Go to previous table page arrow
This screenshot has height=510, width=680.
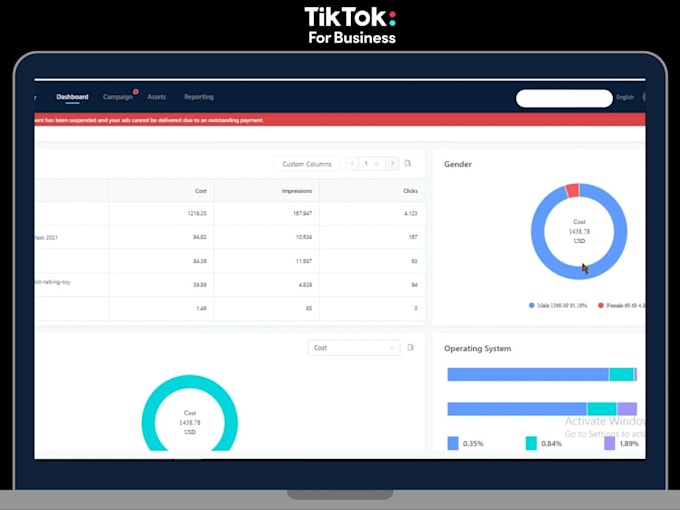[x=352, y=163]
